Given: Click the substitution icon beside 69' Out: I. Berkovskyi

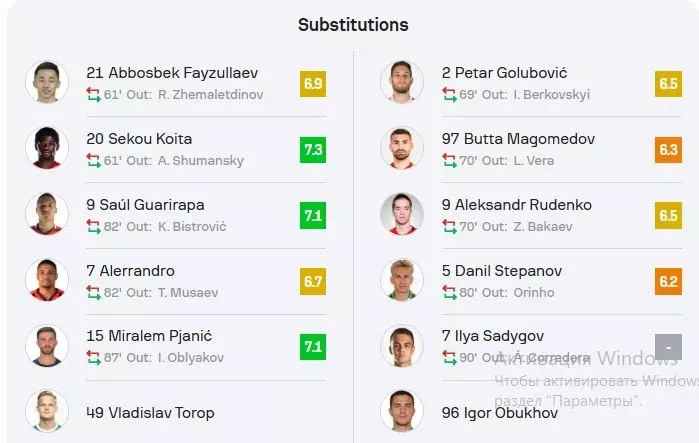Looking at the screenshot, I should click(x=449, y=94).
